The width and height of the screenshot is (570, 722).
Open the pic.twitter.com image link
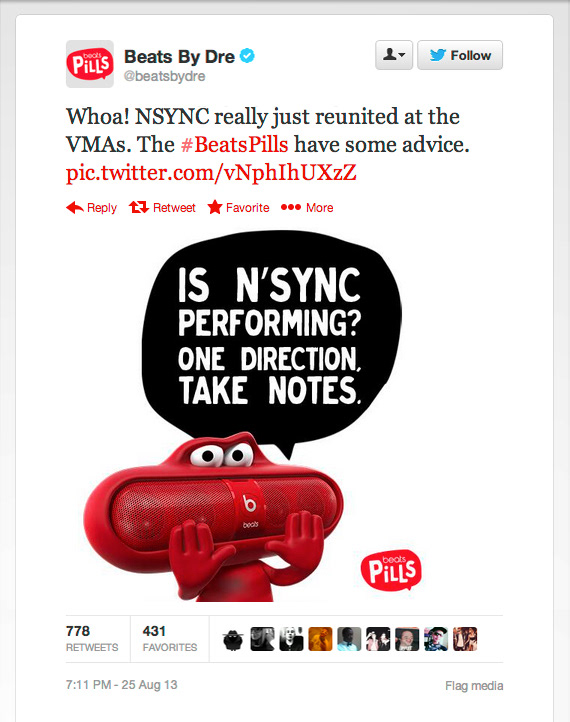pos(211,173)
